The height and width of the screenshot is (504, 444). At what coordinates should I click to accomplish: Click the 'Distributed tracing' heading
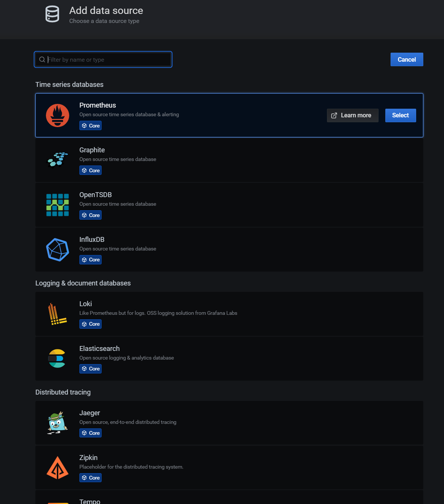(63, 392)
